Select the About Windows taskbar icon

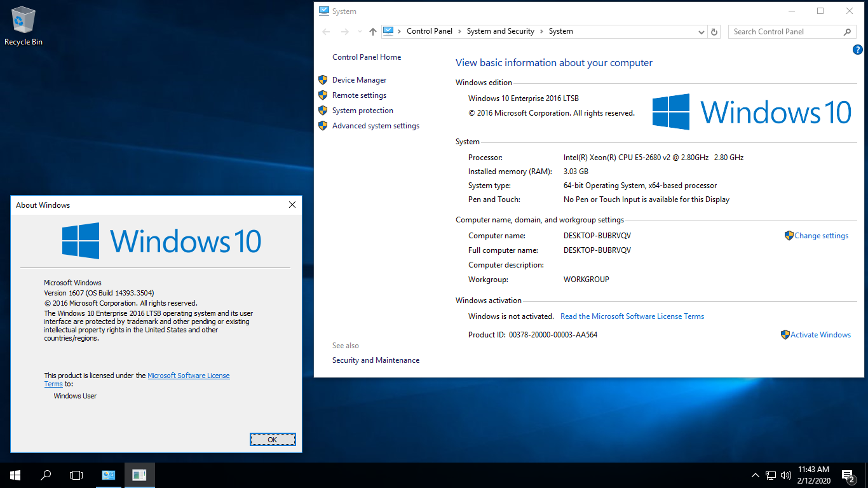pyautogui.click(x=140, y=475)
